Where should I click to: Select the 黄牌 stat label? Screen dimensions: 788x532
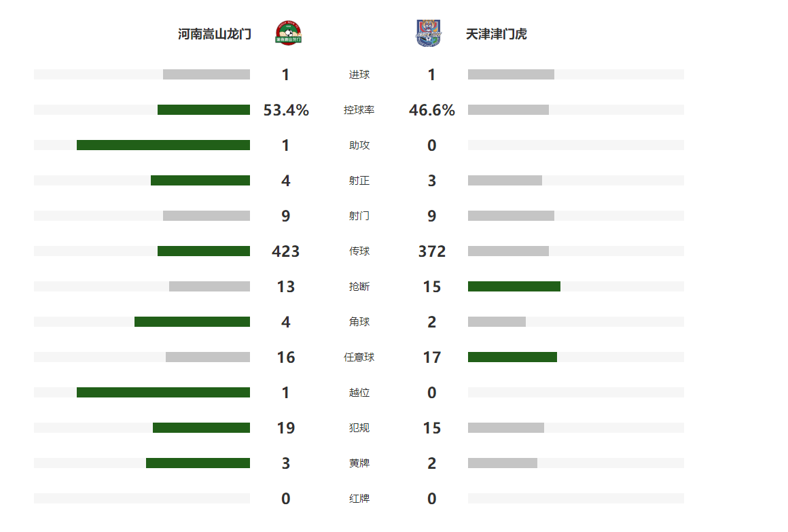[x=359, y=463]
